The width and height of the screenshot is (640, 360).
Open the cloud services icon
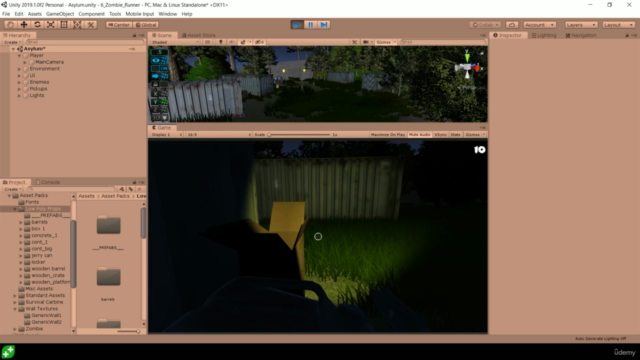[x=512, y=25]
